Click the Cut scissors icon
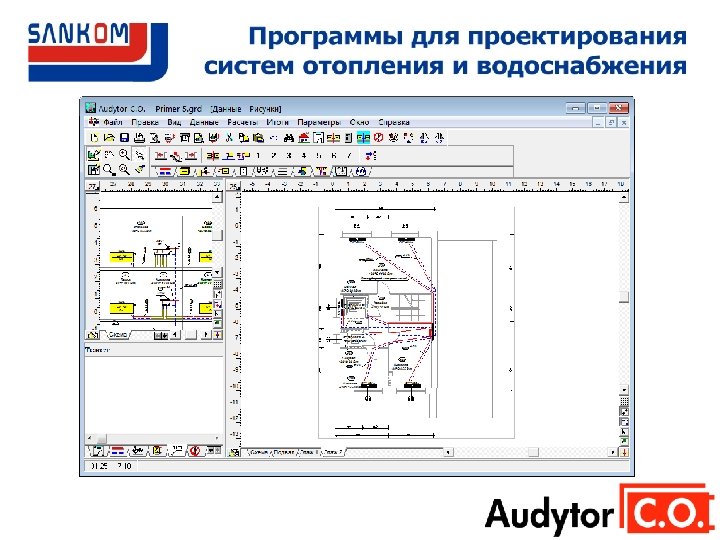The width and height of the screenshot is (720, 540). 229,137
